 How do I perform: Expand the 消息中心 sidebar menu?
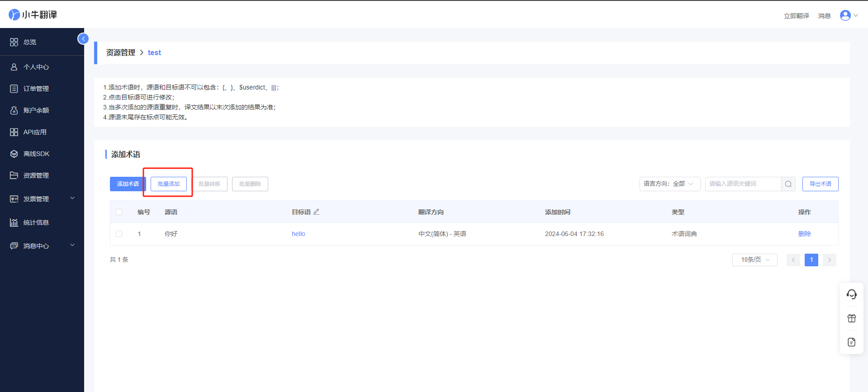click(42, 246)
